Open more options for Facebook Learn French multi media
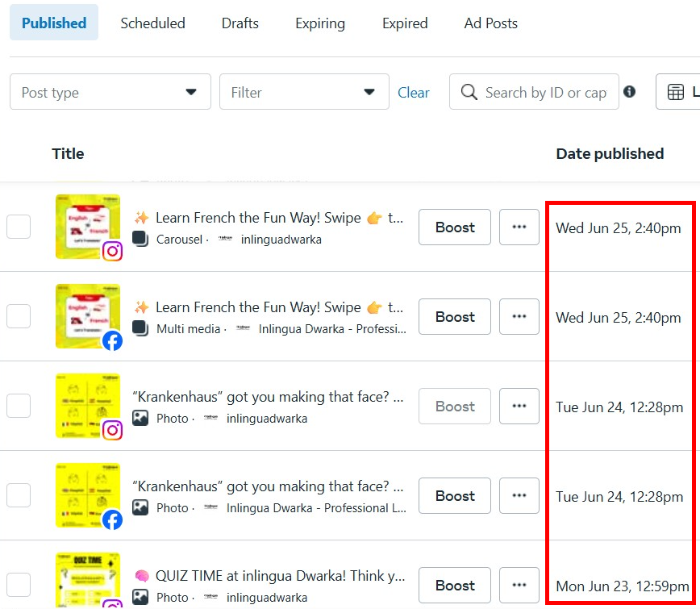 click(x=519, y=316)
